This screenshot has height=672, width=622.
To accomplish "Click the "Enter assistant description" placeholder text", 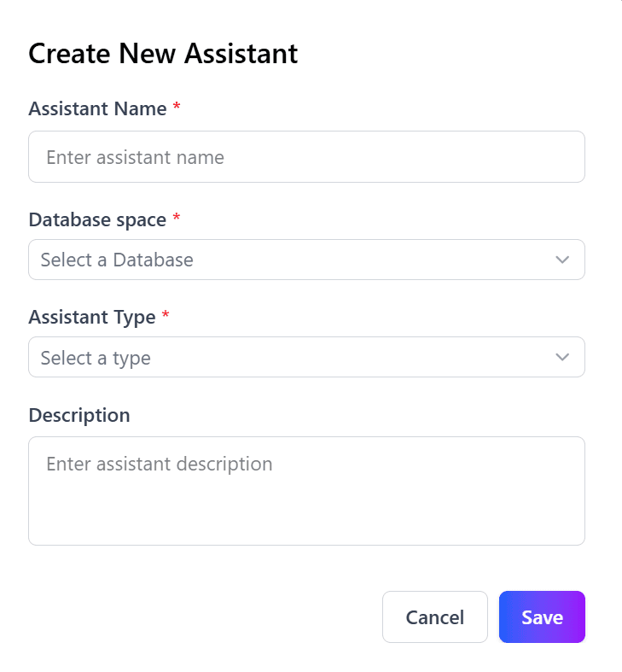I will (x=160, y=464).
